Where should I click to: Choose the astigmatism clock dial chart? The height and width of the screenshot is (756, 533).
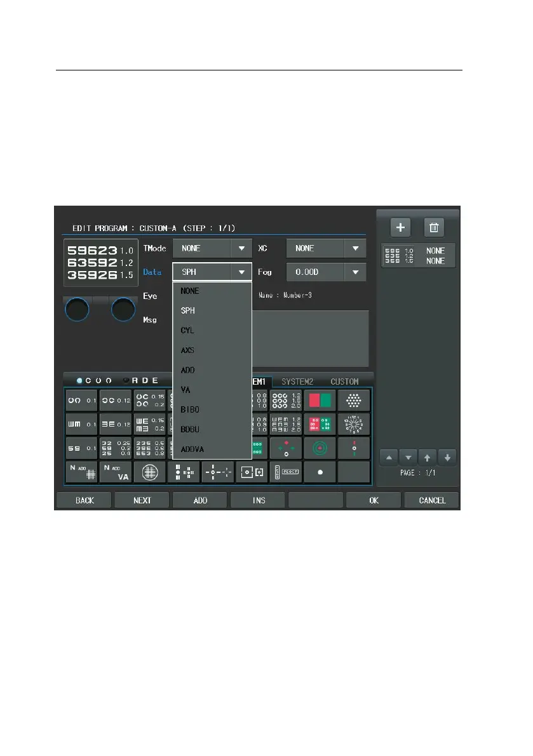pos(354,424)
